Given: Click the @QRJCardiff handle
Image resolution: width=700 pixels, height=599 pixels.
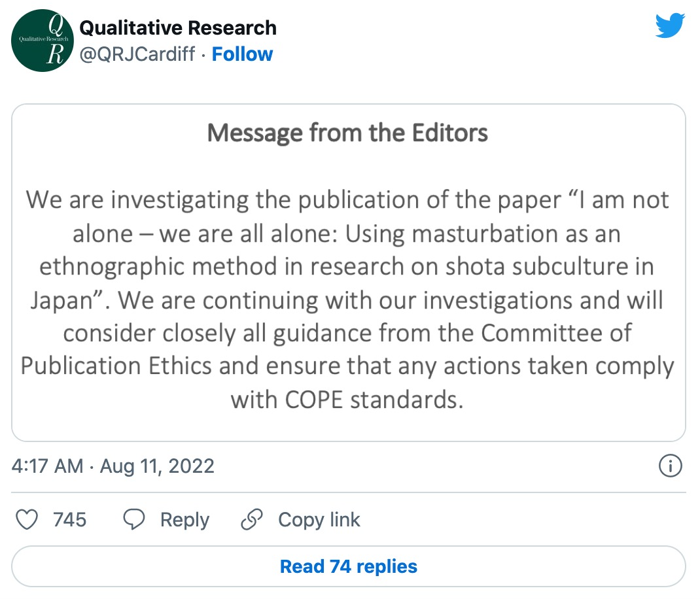Looking at the screenshot, I should [x=137, y=54].
